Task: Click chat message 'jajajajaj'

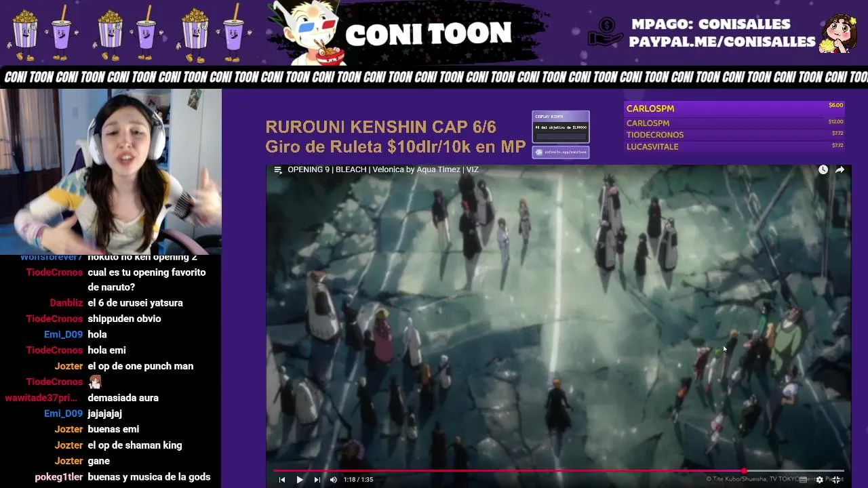Action: click(104, 413)
